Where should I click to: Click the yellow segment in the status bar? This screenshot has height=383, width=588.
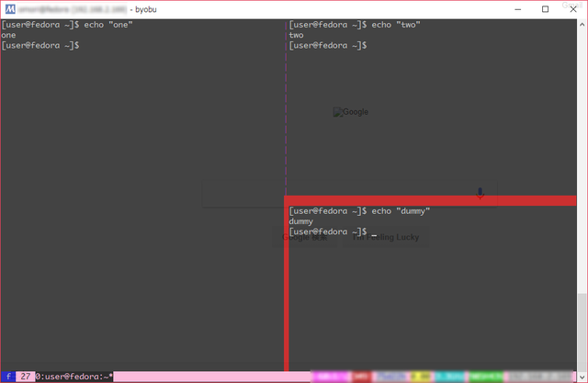coord(421,377)
